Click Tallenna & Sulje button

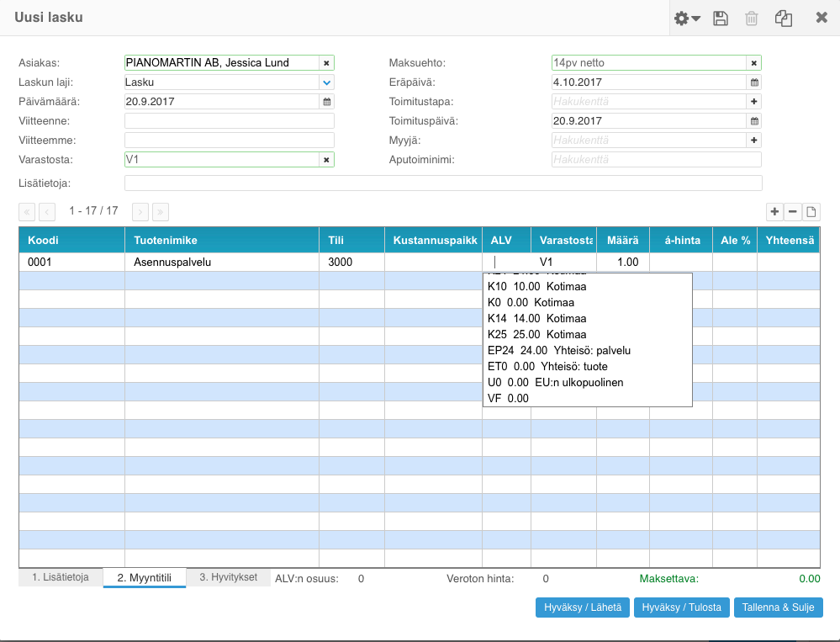(778, 608)
